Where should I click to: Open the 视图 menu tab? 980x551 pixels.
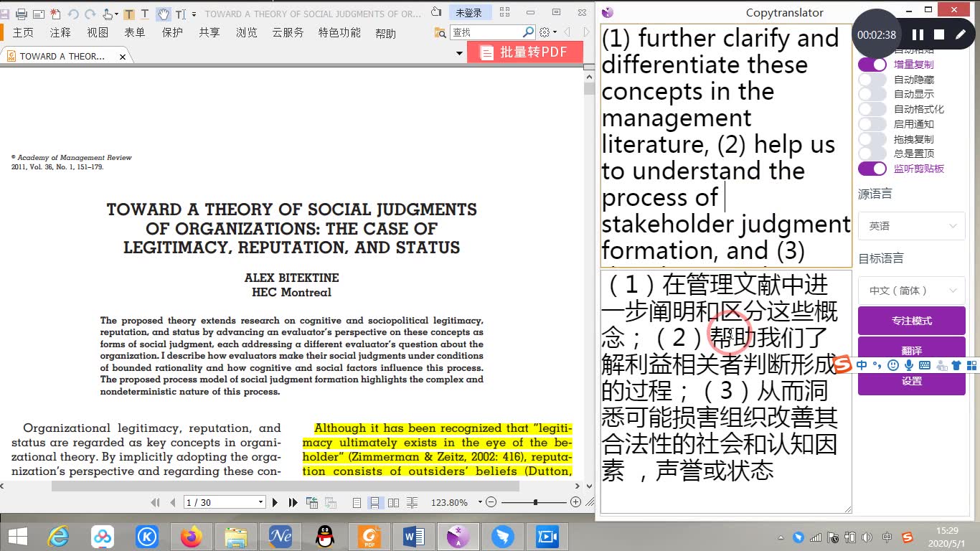click(98, 33)
